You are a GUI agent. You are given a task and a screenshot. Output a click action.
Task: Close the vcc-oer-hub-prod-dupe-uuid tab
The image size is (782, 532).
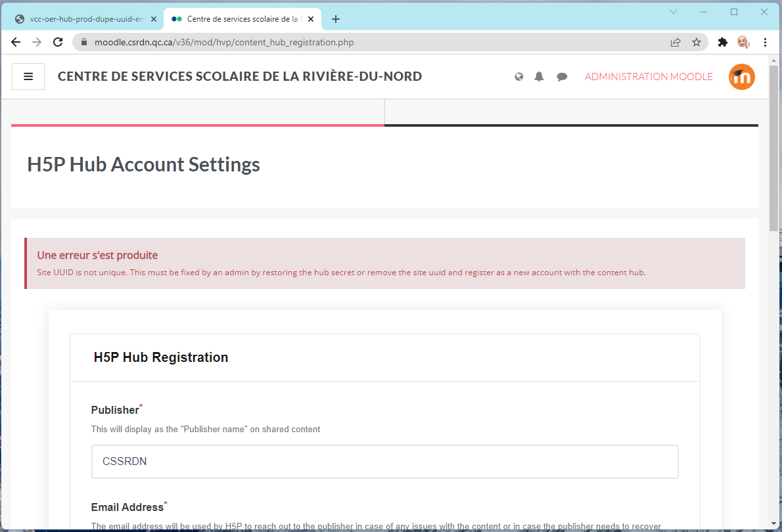click(154, 19)
